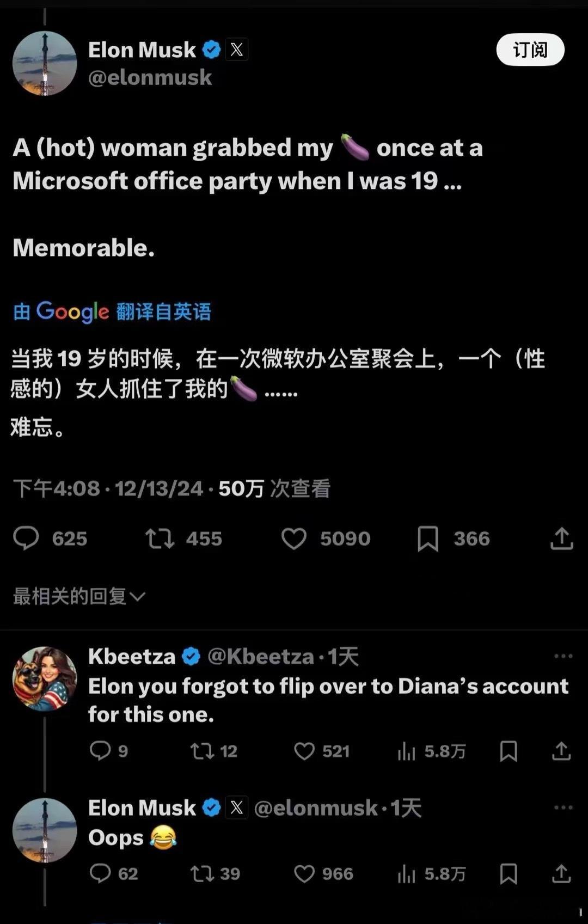Click the repost icon showing 455
This screenshot has width=588, height=924.
point(158,539)
